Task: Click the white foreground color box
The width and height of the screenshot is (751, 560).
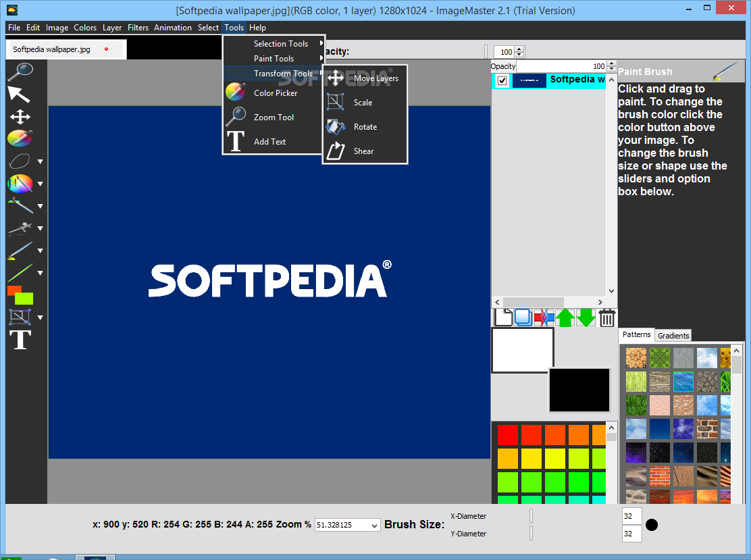Action: (523, 350)
